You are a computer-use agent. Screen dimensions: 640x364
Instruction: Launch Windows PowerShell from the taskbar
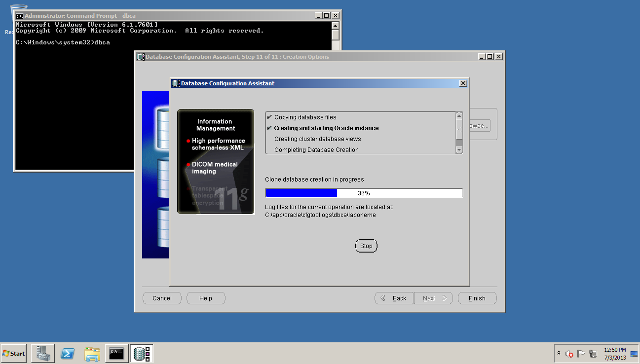click(x=68, y=353)
